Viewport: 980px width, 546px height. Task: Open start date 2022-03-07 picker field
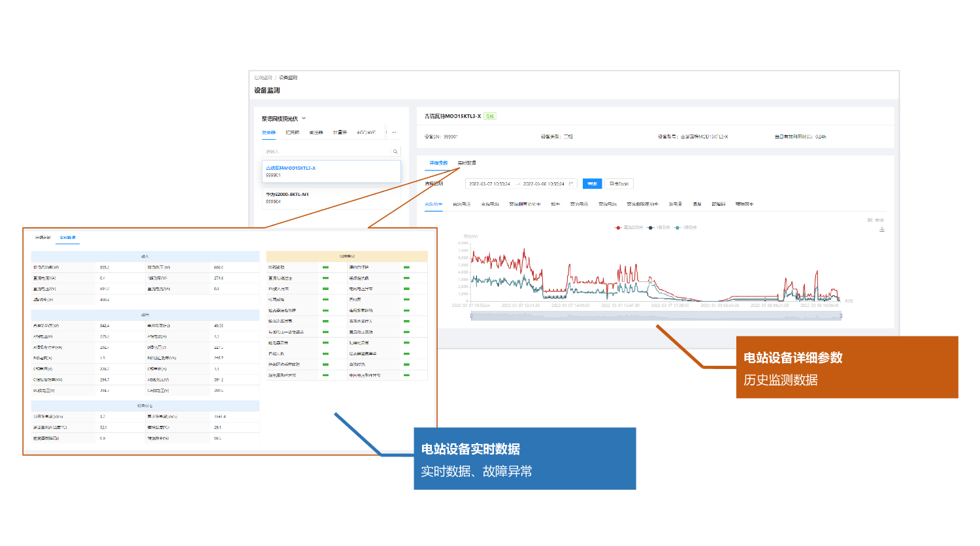[489, 184]
